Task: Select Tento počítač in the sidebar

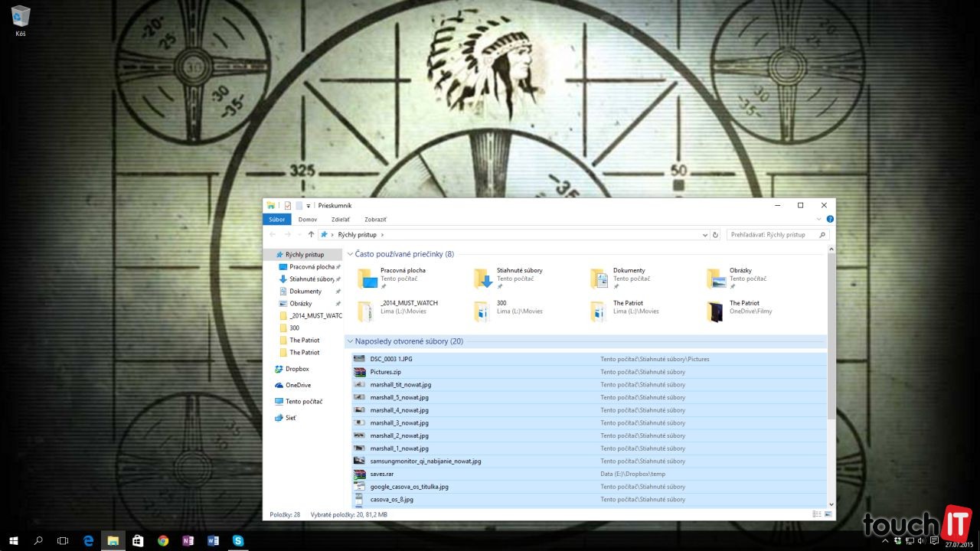Action: pos(303,401)
